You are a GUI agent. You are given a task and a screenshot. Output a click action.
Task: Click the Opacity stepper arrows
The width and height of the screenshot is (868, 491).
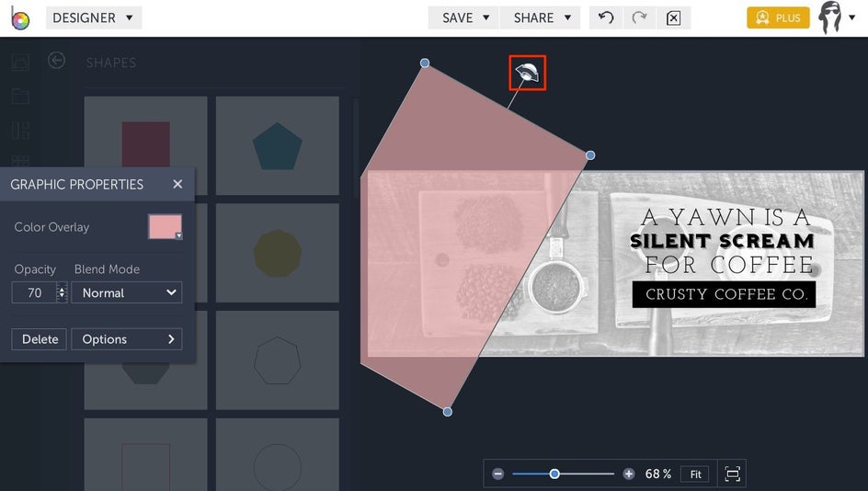[x=62, y=292]
